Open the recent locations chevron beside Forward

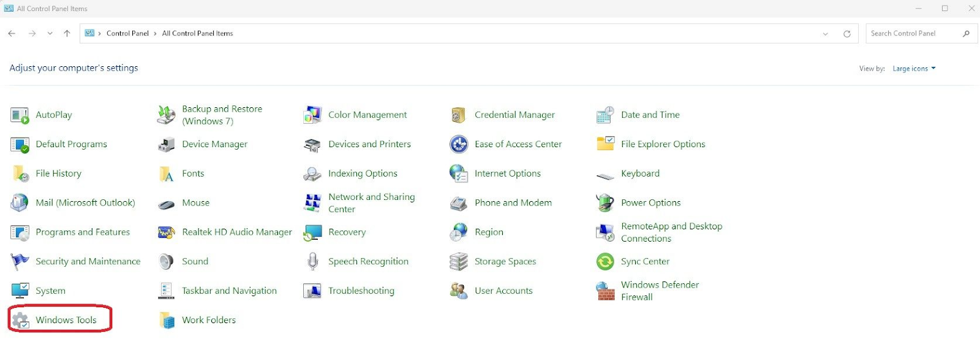[50, 34]
